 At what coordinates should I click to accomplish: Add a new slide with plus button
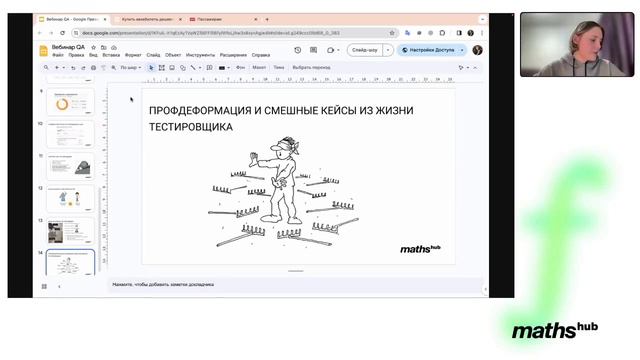point(57,67)
